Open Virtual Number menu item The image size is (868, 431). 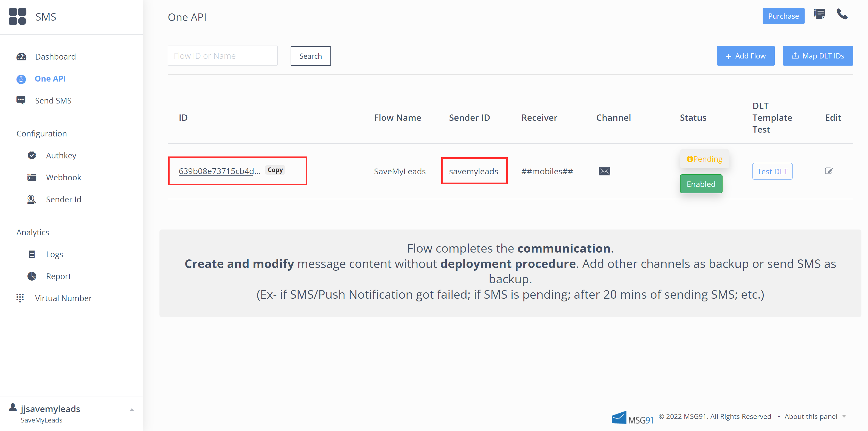pos(63,298)
